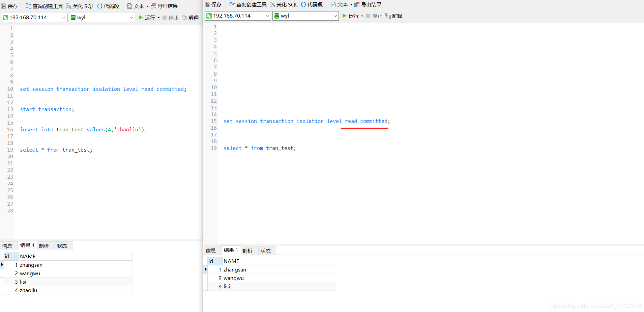Open Code Snippets in the left pane

[x=108, y=6]
